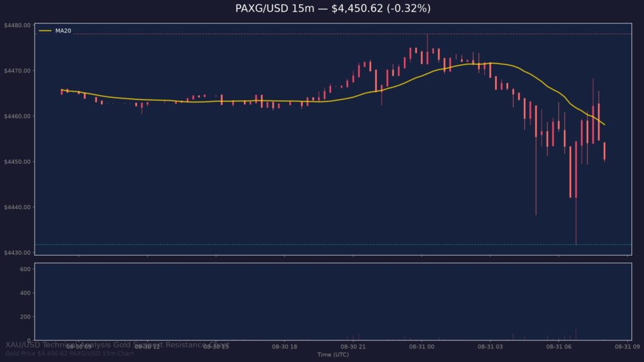The width and height of the screenshot is (644, 362).
Task: Click the peak candle wick touching the upper dashed line
Action: 427,48
